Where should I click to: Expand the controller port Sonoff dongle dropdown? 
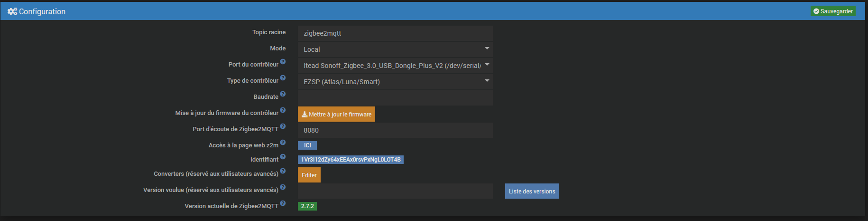[x=395, y=66]
